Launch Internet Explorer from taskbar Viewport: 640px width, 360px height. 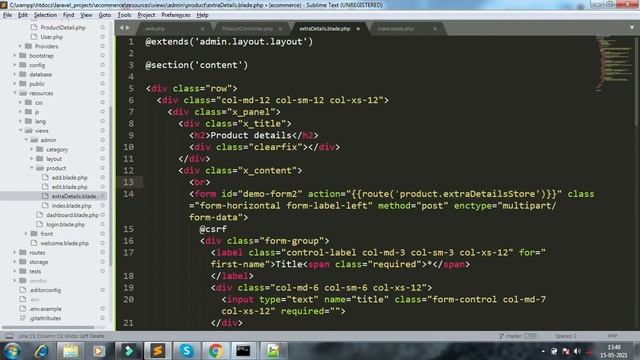point(42,351)
